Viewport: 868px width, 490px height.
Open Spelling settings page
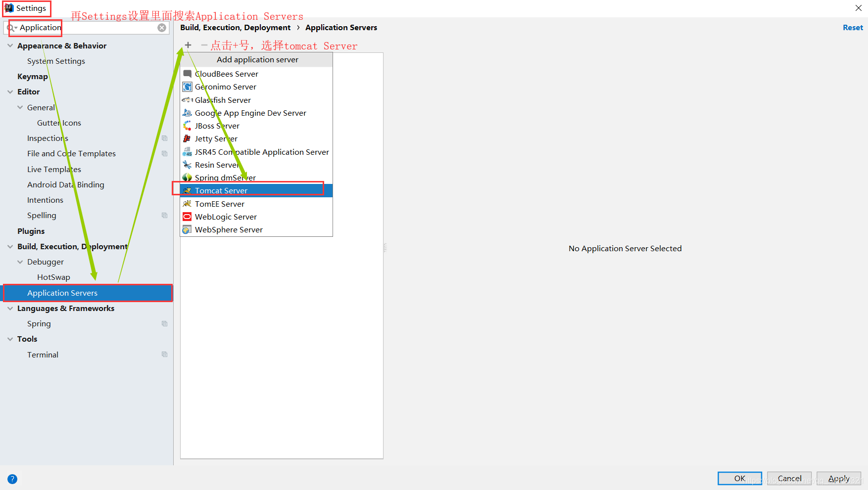(x=42, y=215)
